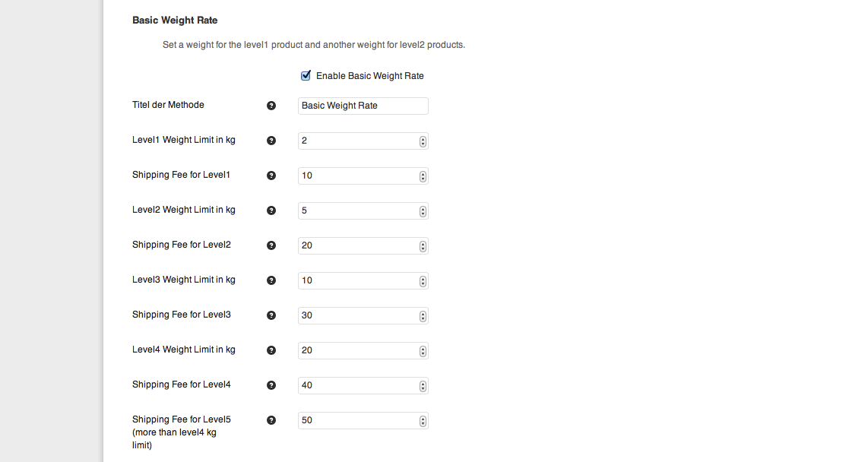Click help icon for Level3 Weight Limit
The width and height of the screenshot is (868, 462).
pos(271,280)
